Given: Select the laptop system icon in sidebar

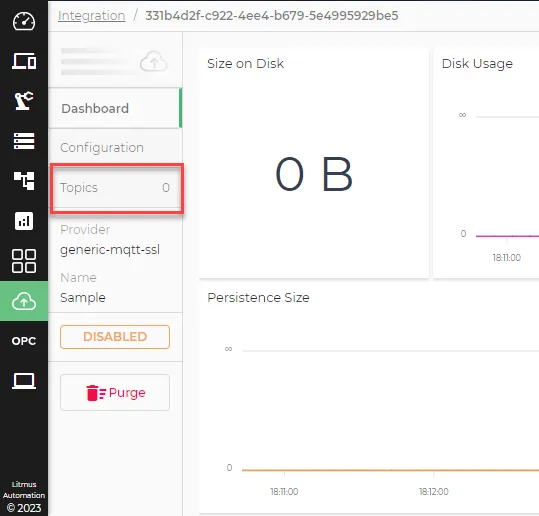Looking at the screenshot, I should click(24, 381).
